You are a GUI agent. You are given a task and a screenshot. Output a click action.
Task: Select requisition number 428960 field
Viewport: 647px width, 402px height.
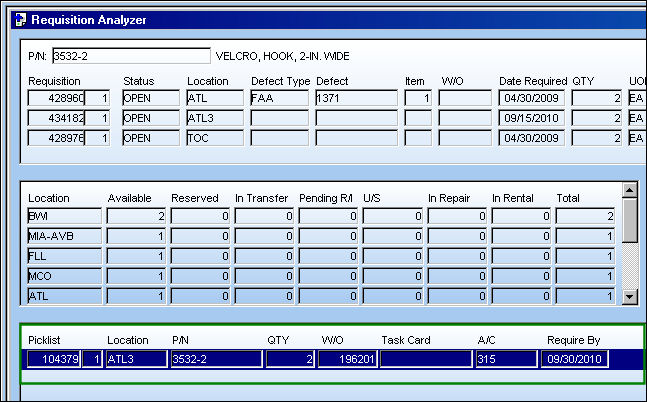[x=56, y=98]
